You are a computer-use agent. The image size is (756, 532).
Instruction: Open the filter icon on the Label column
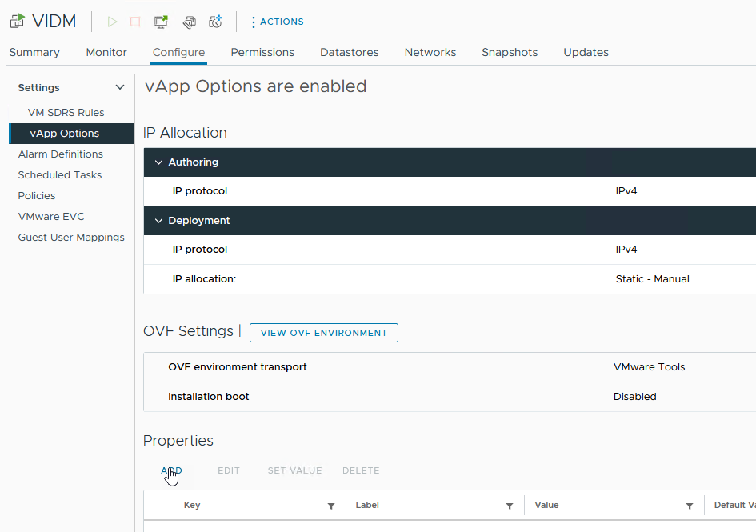[x=510, y=505]
